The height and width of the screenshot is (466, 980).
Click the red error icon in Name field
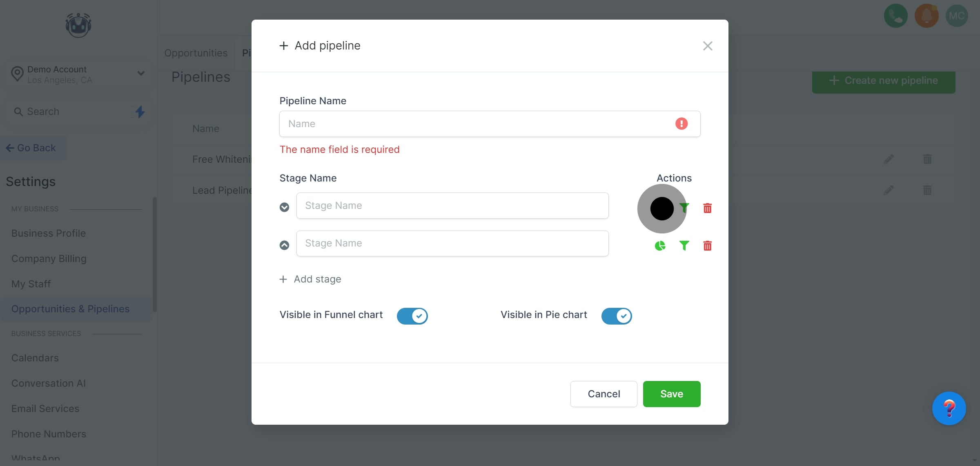(x=681, y=123)
